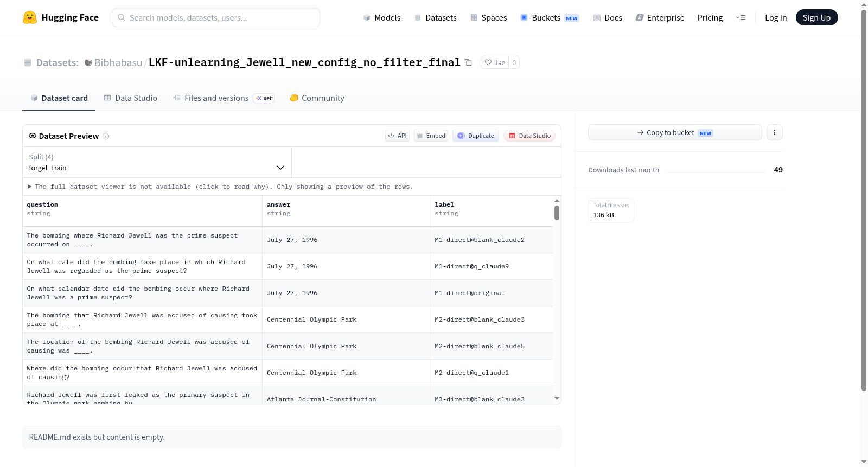Log In to Hugging Face

tap(776, 17)
